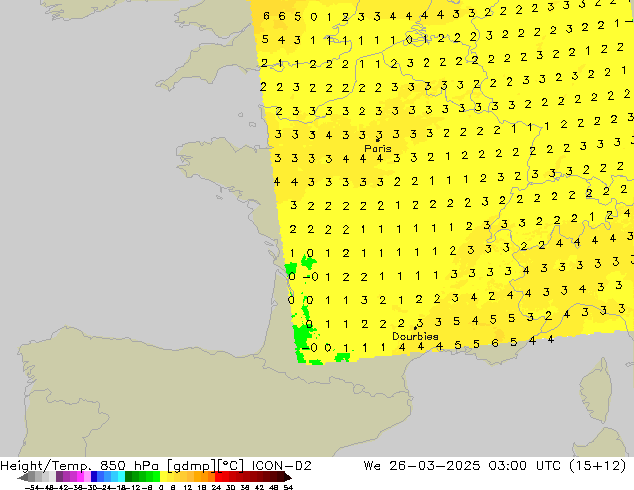Pick the bright green swatch in the legend
The height and width of the screenshot is (490, 634).
pyautogui.click(x=156, y=477)
